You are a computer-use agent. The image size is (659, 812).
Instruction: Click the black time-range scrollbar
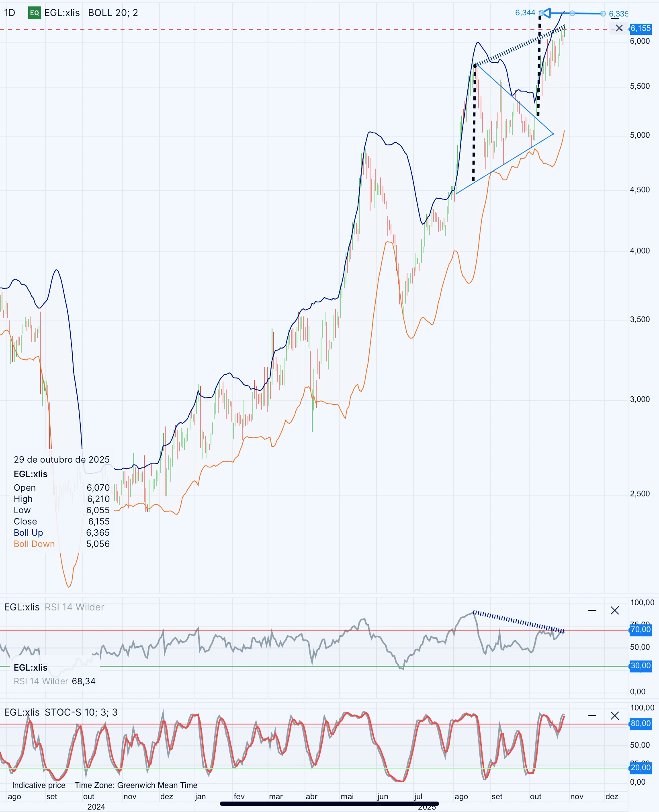click(329, 804)
